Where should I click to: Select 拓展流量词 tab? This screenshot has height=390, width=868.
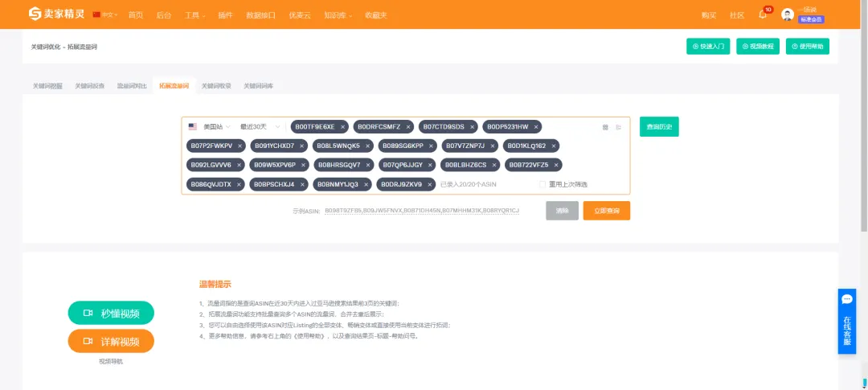click(174, 86)
